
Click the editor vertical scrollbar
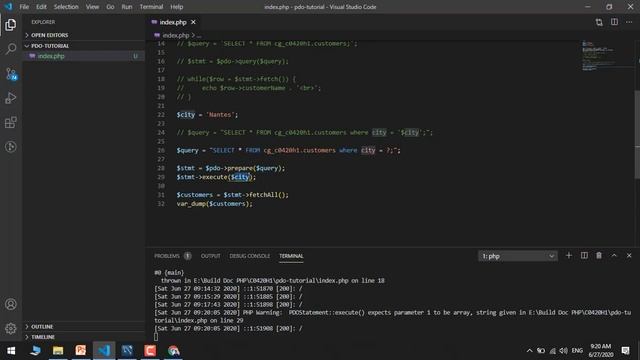click(x=637, y=135)
